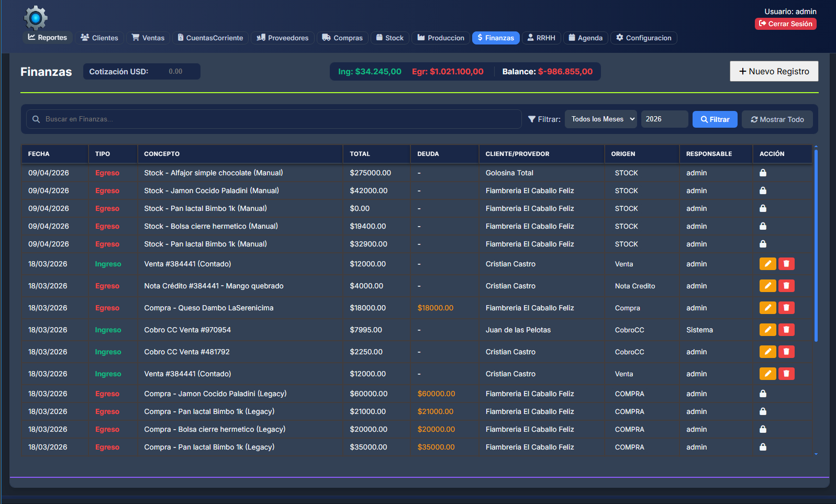Click lock icon for Jamon Cocido Paladini (Manual) row
The height and width of the screenshot is (504, 836).
click(x=763, y=191)
